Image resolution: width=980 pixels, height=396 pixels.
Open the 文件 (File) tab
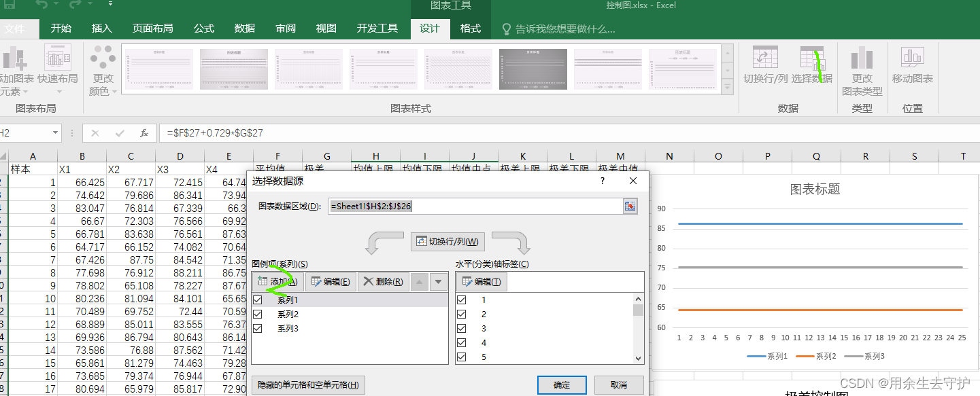pos(15,29)
